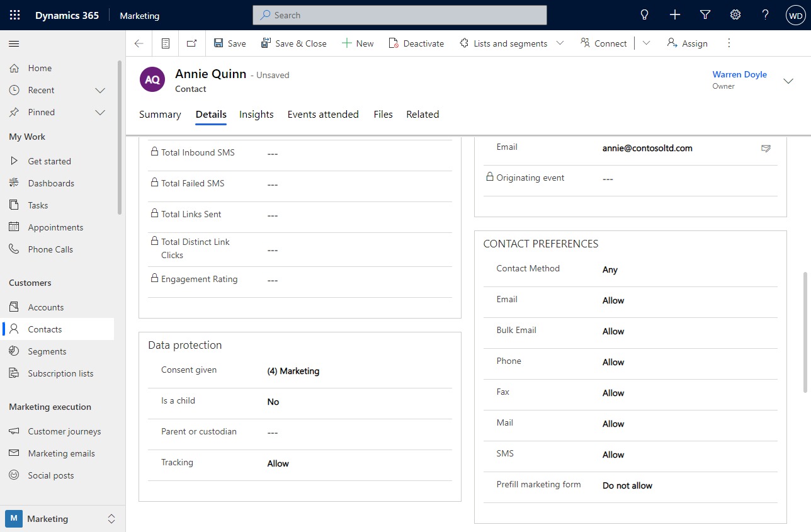Open the settings gear icon
This screenshot has width=811, height=532.
(735, 15)
